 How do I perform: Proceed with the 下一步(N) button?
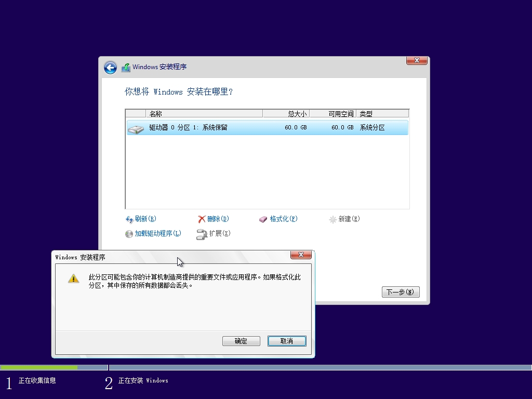point(401,292)
